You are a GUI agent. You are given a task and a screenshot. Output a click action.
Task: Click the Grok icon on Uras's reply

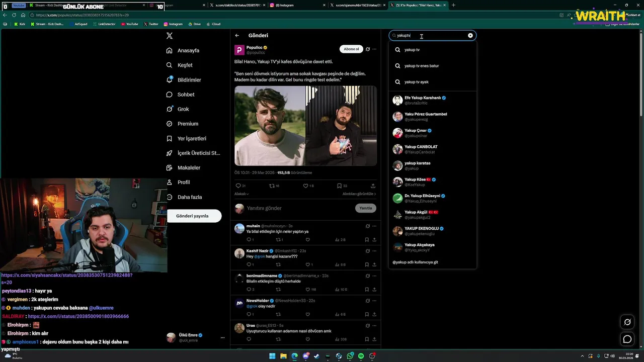pyautogui.click(x=368, y=325)
